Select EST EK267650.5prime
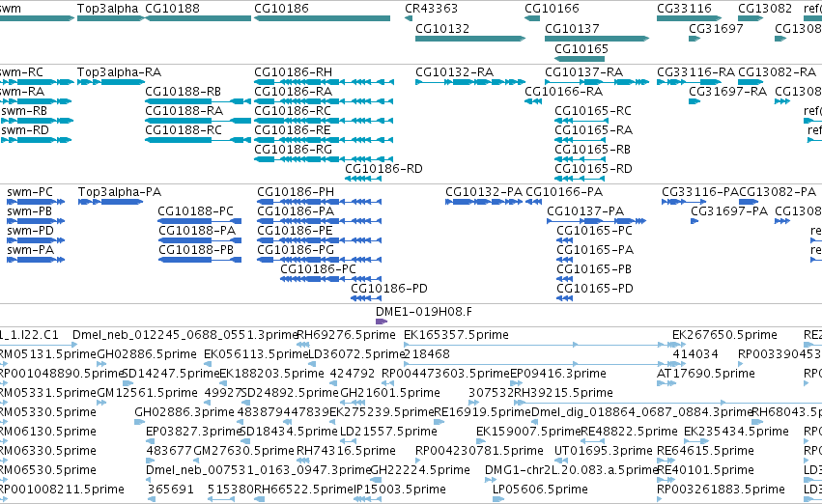 724,335
